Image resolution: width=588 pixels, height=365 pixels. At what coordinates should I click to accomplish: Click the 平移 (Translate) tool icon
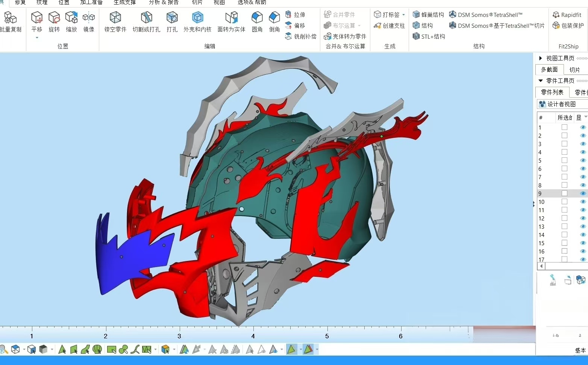37,18
